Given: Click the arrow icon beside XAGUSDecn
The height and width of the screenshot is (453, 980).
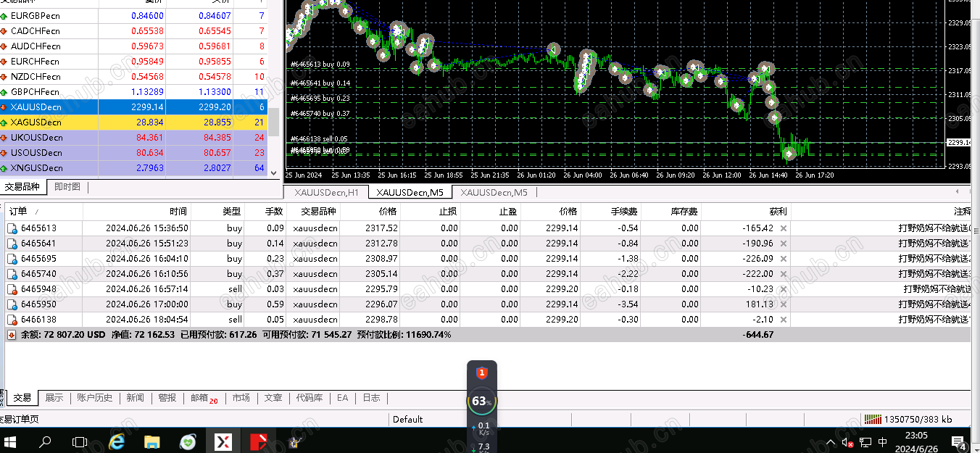Looking at the screenshot, I should (x=4, y=122).
